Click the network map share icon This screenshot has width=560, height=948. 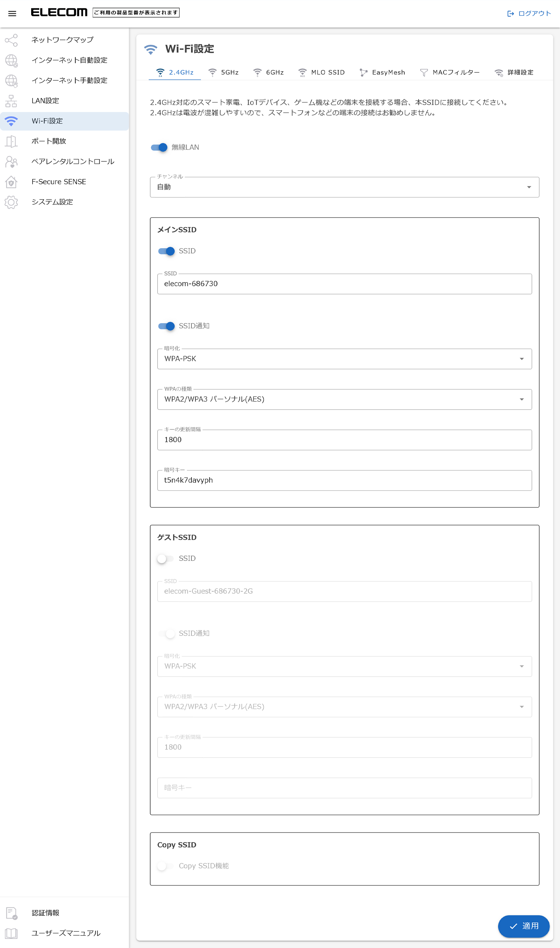point(11,40)
